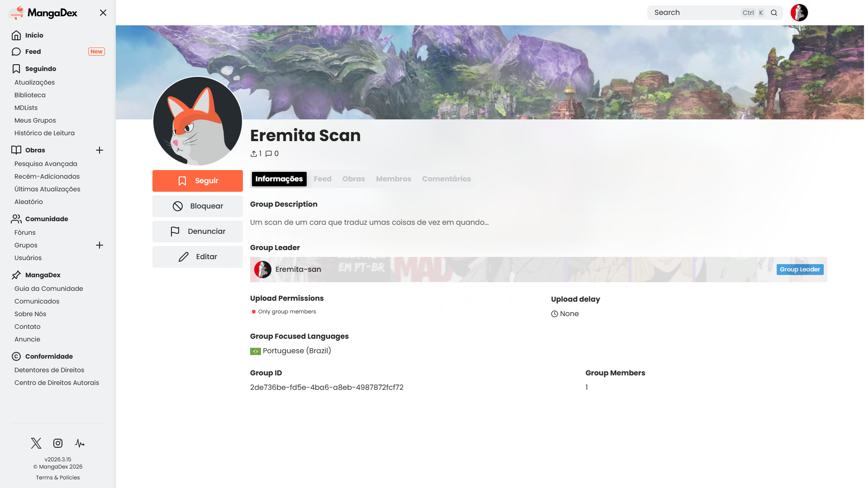
Task: Click the MangaDex logo in sidebar
Action: coord(43,13)
